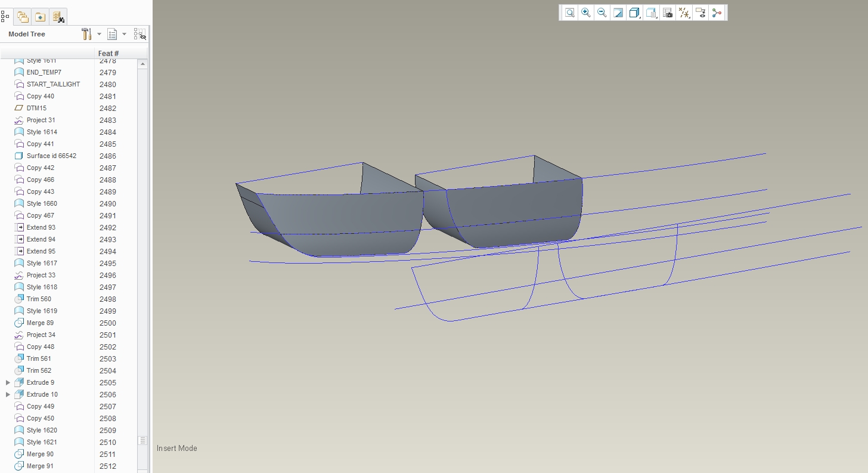
Task: Select the Copy 442 feature
Action: pos(41,168)
